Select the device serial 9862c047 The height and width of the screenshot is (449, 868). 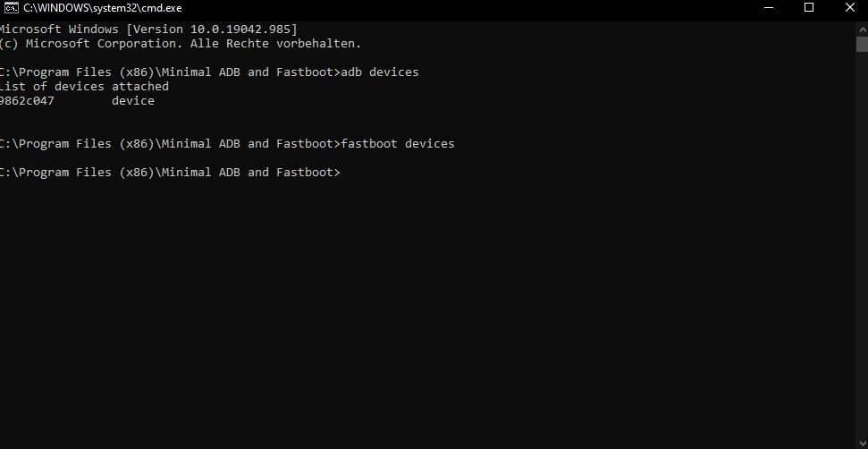coord(27,101)
